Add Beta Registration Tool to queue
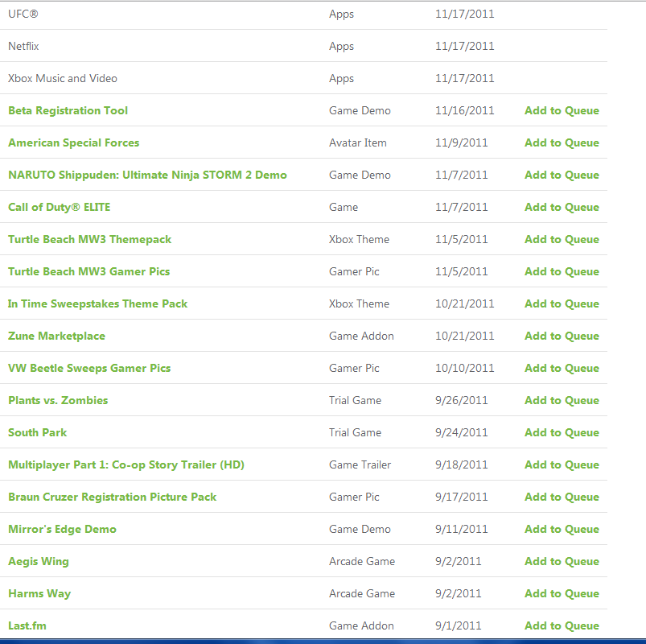Image resolution: width=646 pixels, height=644 pixels. coord(562,110)
